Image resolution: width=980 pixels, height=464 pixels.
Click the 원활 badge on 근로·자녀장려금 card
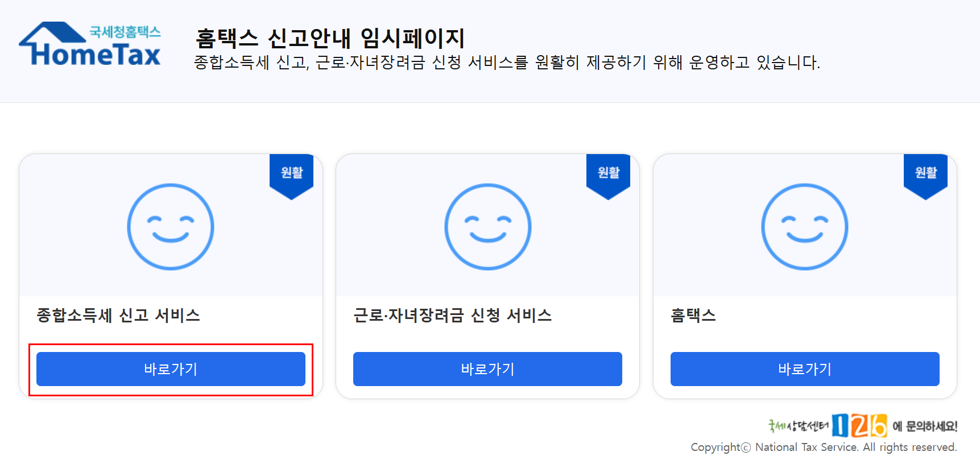coord(609,173)
